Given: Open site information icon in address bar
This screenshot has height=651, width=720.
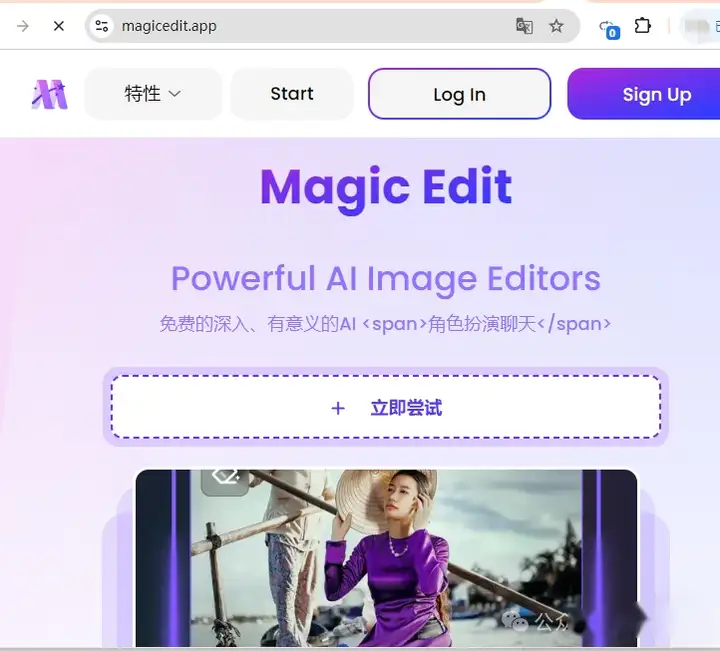Looking at the screenshot, I should coord(102,26).
